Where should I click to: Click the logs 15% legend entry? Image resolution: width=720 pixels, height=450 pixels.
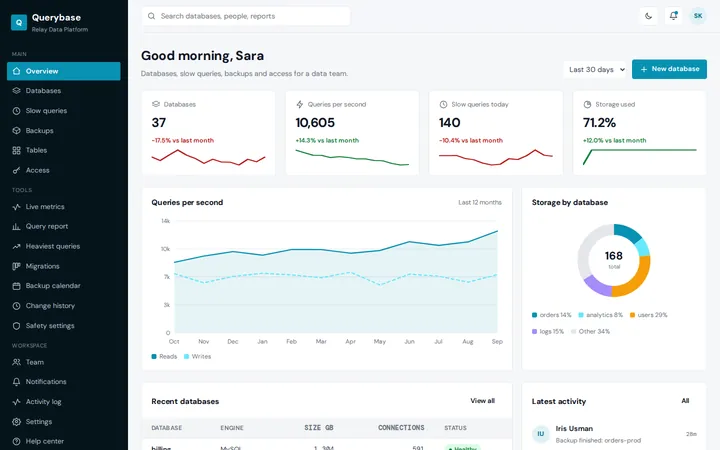[548, 332]
